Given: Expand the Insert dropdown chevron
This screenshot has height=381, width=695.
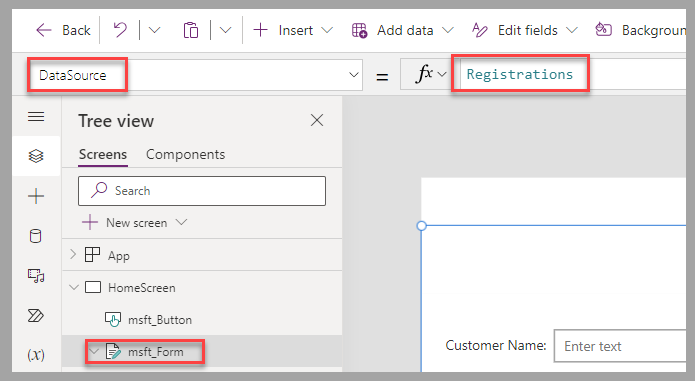Looking at the screenshot, I should 327,30.
